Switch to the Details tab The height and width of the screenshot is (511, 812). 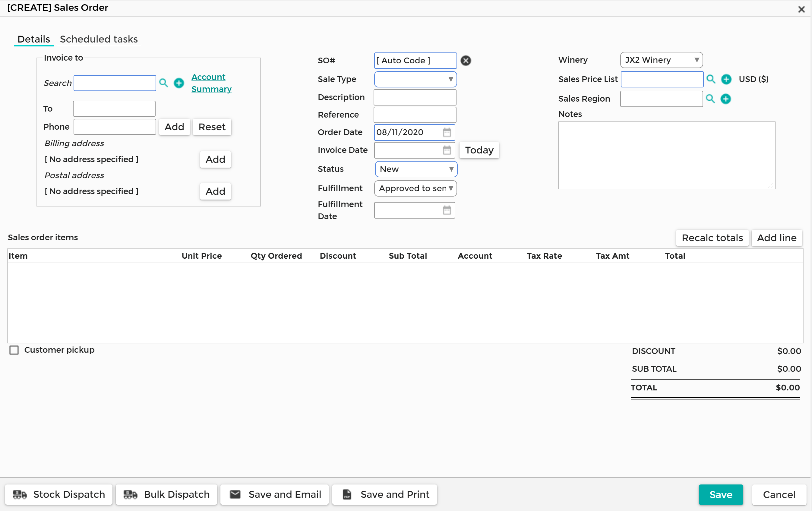(34, 39)
